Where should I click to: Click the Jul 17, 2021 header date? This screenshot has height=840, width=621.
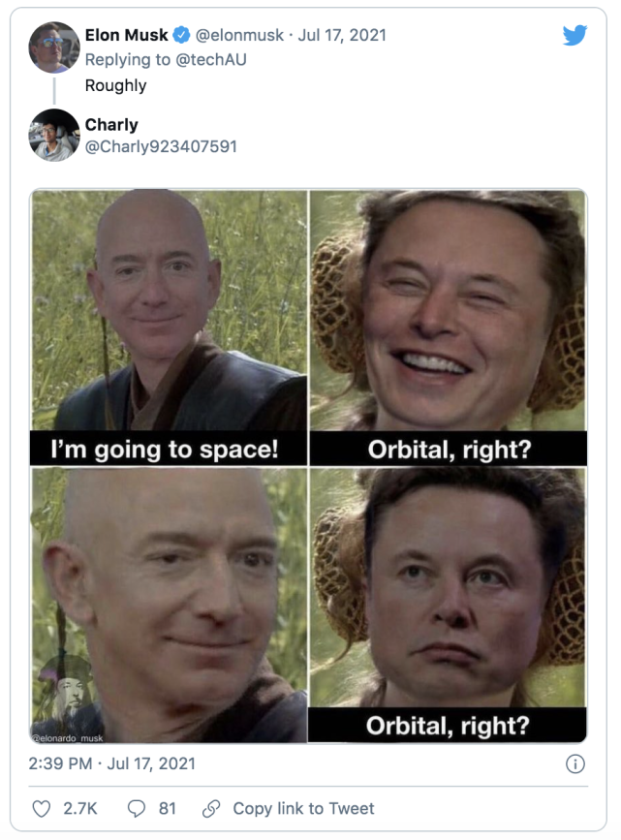point(342,35)
